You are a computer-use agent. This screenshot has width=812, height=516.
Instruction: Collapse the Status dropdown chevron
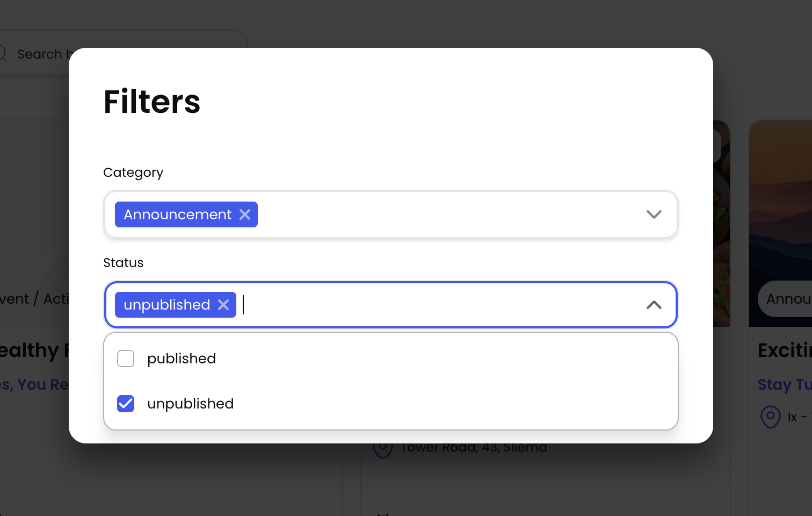tap(654, 305)
